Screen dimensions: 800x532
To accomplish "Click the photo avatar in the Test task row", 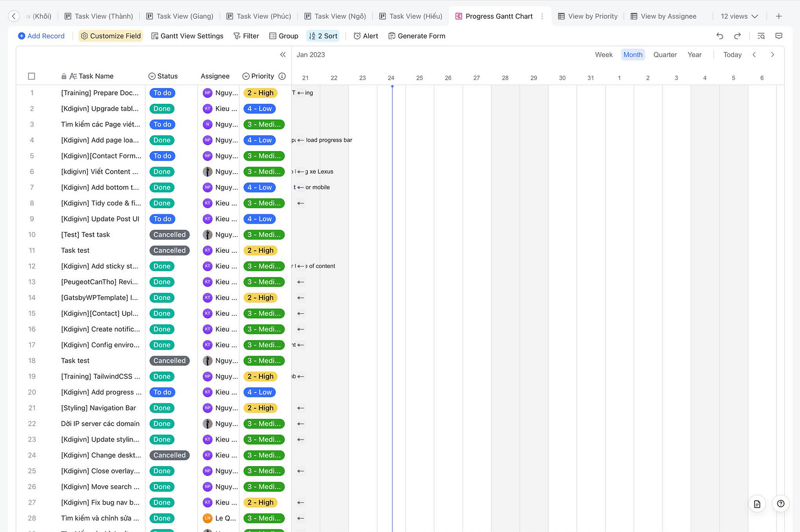I will (208, 235).
